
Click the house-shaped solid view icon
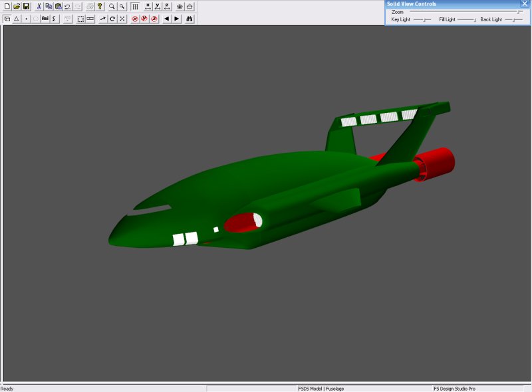tap(190, 6)
